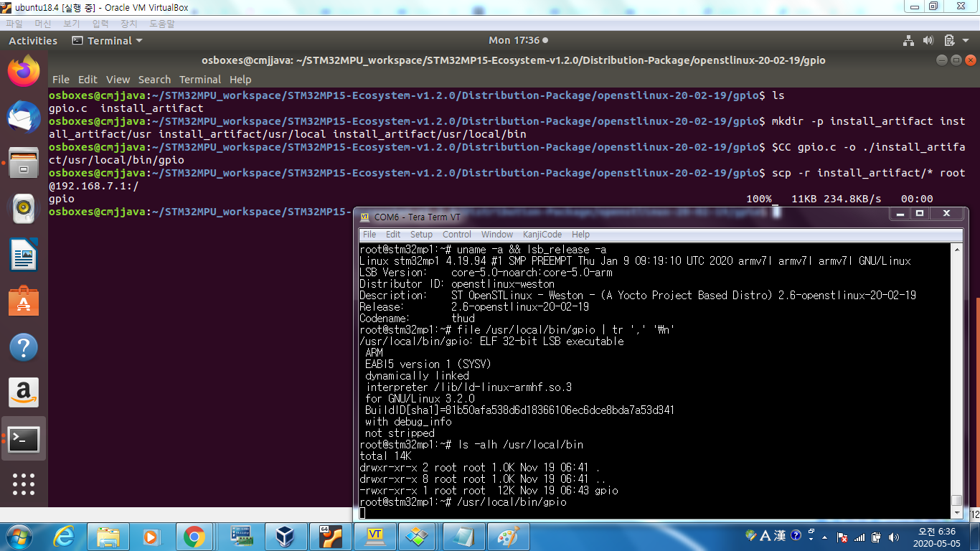Image resolution: width=980 pixels, height=551 pixels.
Task: Open the Files manager in the dock
Action: point(24,163)
